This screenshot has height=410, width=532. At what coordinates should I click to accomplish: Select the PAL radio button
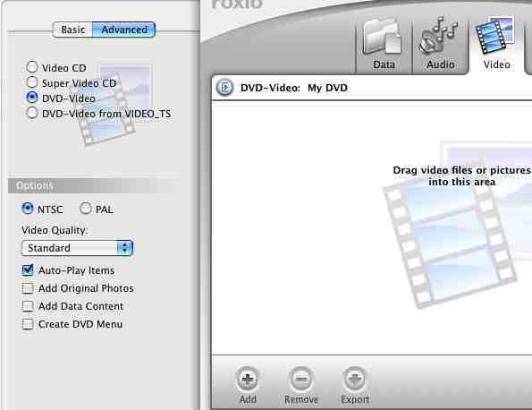click(85, 209)
